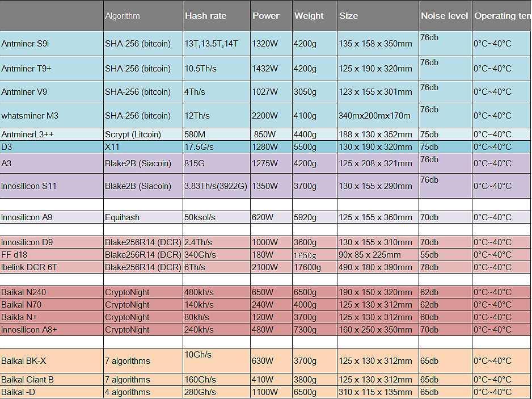Select the Hash rate column header
The width and height of the screenshot is (532, 399).
(217, 16)
